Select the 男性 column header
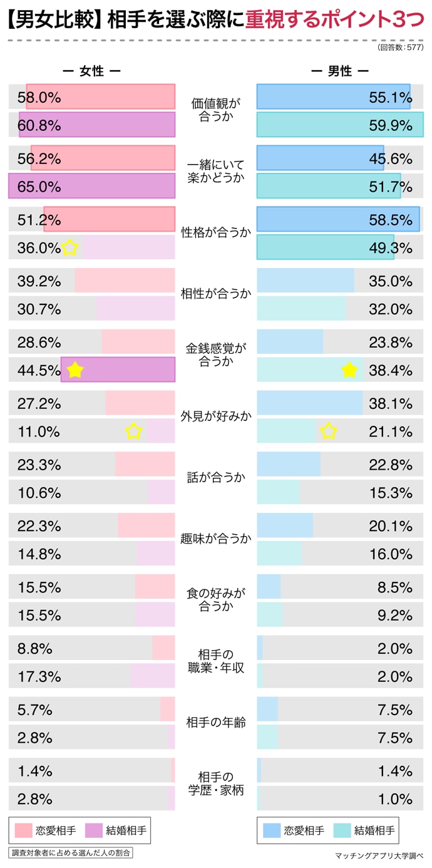This screenshot has height=868, width=432. (x=340, y=71)
